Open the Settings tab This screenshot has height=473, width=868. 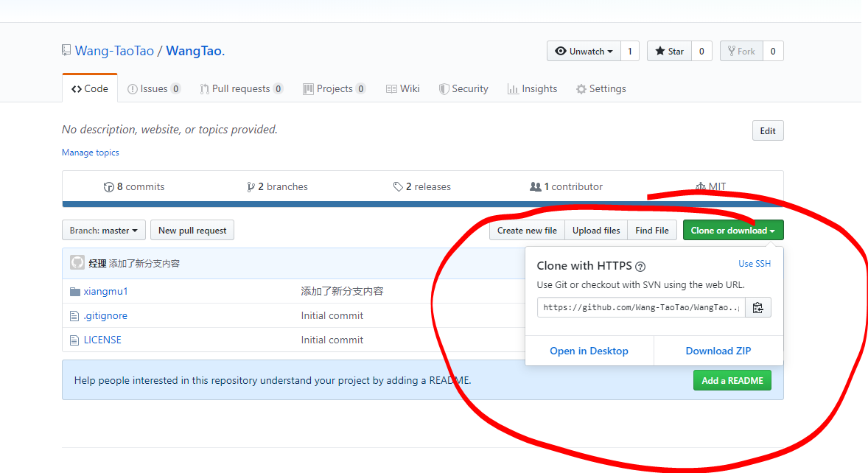[601, 88]
